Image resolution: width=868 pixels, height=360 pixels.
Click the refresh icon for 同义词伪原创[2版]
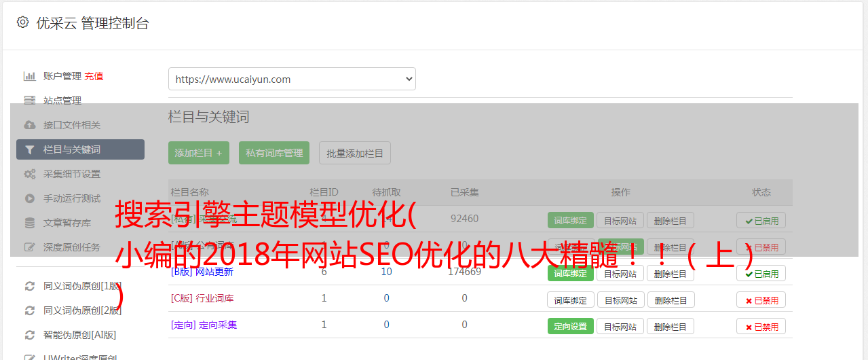29,310
